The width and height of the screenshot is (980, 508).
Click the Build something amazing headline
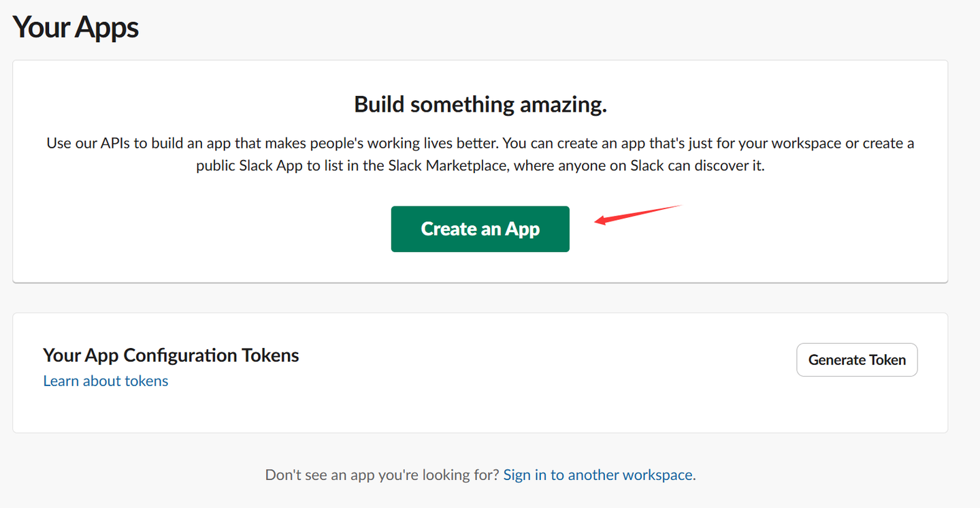click(x=480, y=104)
